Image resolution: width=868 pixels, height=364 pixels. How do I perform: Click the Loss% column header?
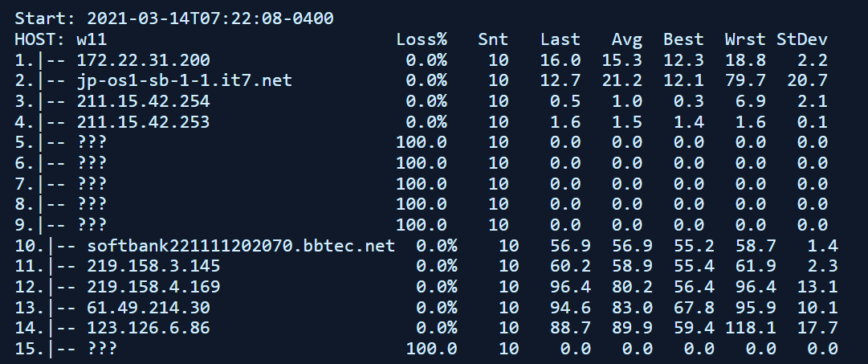click(x=422, y=39)
